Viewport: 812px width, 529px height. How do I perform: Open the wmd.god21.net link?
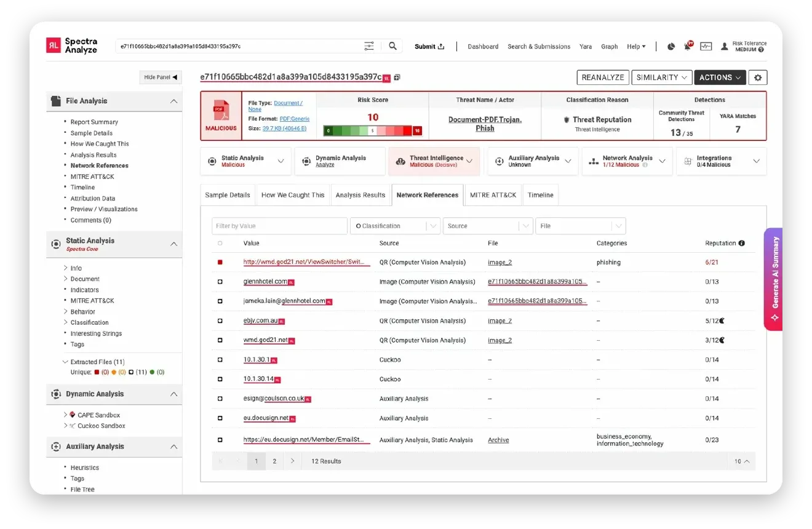pos(265,340)
